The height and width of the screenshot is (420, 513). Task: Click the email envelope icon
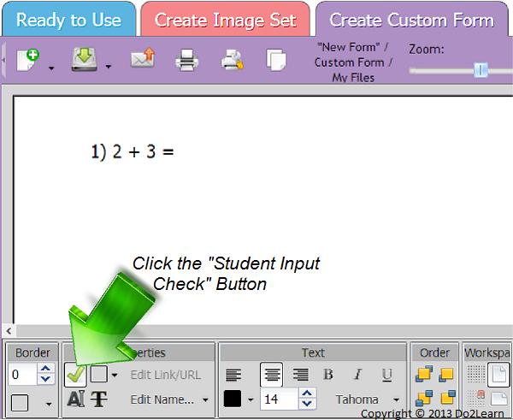click(x=142, y=60)
